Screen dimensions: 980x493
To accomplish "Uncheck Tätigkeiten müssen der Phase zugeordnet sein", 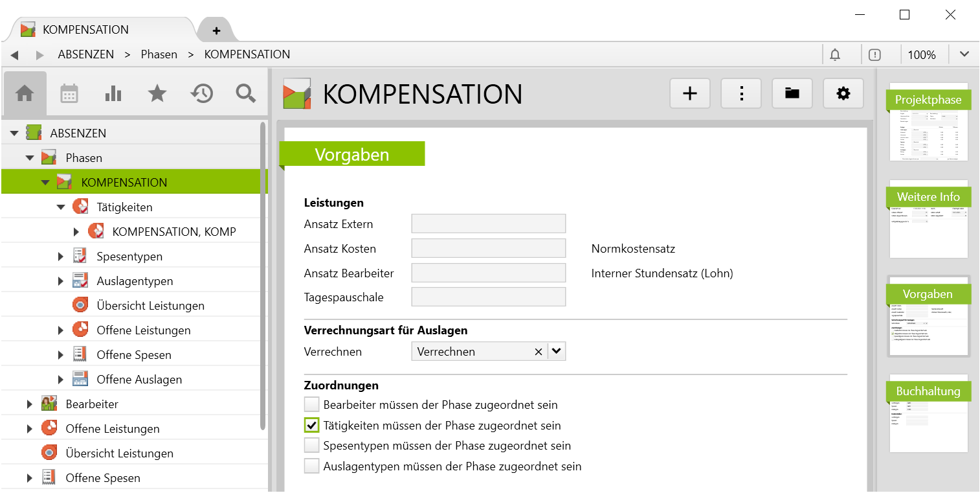I will tap(311, 424).
